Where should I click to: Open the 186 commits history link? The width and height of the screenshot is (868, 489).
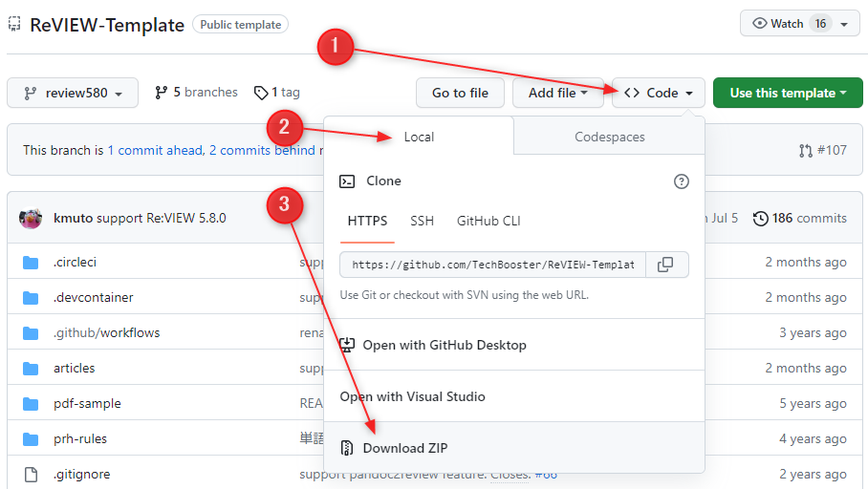click(800, 219)
